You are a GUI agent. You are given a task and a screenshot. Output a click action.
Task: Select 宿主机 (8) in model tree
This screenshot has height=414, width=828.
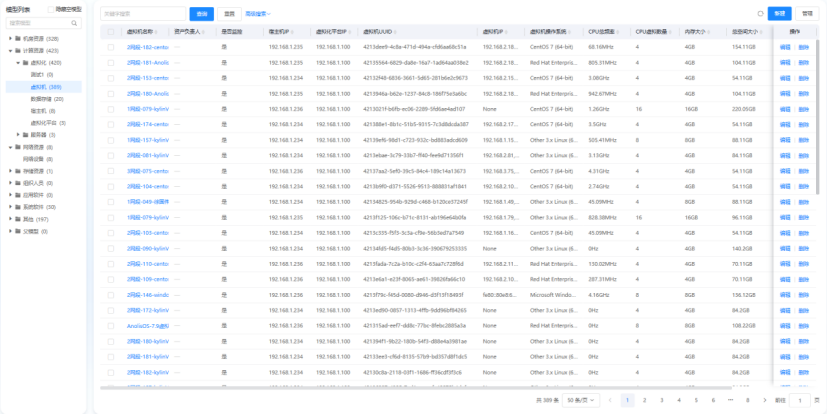point(43,111)
